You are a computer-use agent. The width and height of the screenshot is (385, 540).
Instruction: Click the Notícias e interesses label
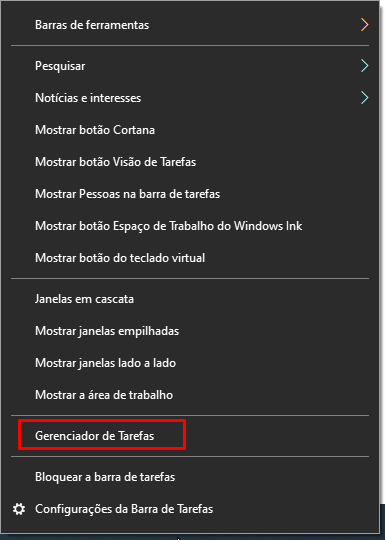pos(88,98)
